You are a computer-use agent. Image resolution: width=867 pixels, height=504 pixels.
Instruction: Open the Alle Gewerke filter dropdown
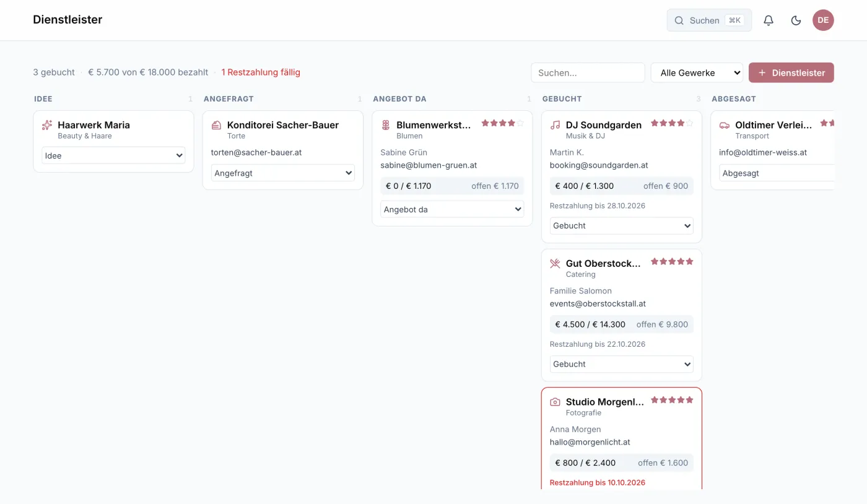(697, 72)
